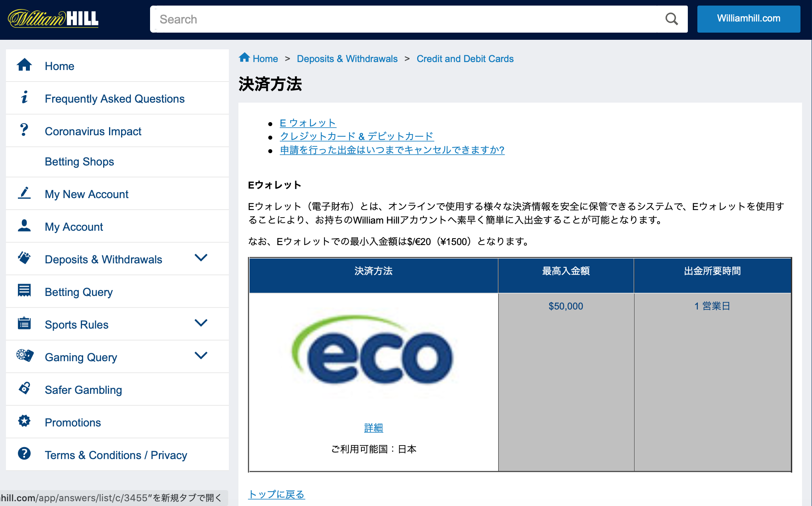The height and width of the screenshot is (506, 812).
Task: Open Deposits & Withdrawals sidebar label
Action: 103,259
